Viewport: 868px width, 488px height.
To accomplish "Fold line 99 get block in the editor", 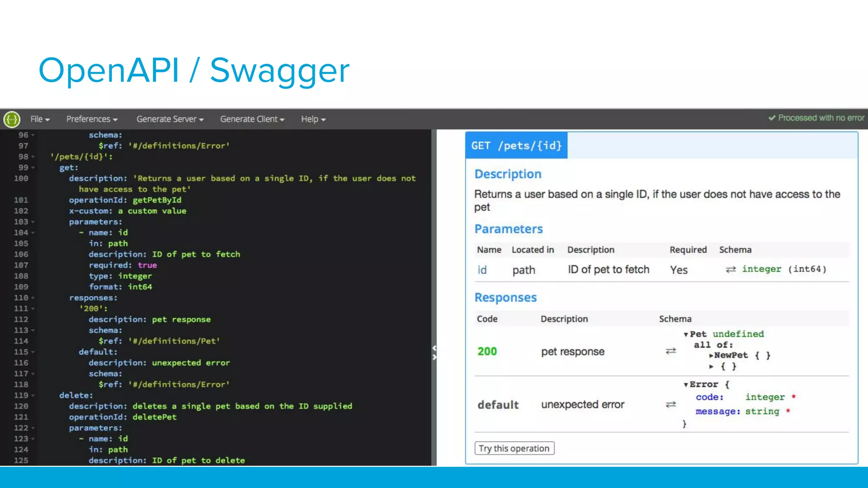I will coord(33,168).
